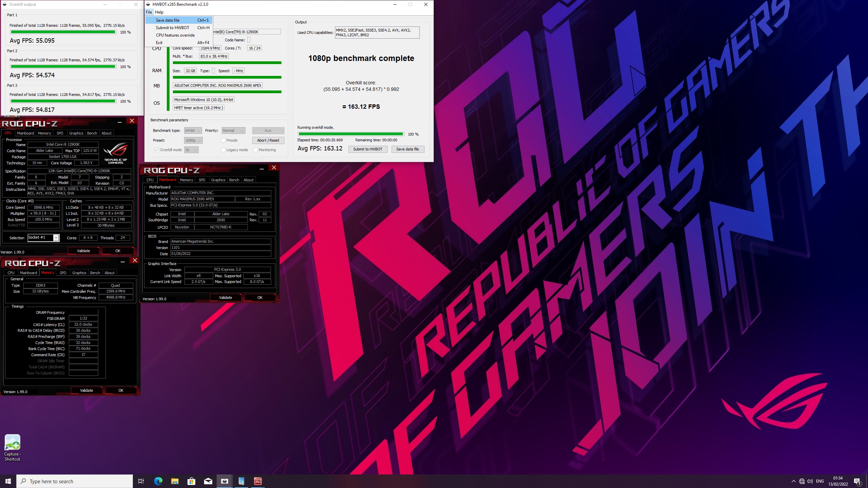
Task: Toggle the Overkill mode checkbox
Action: pos(157,150)
